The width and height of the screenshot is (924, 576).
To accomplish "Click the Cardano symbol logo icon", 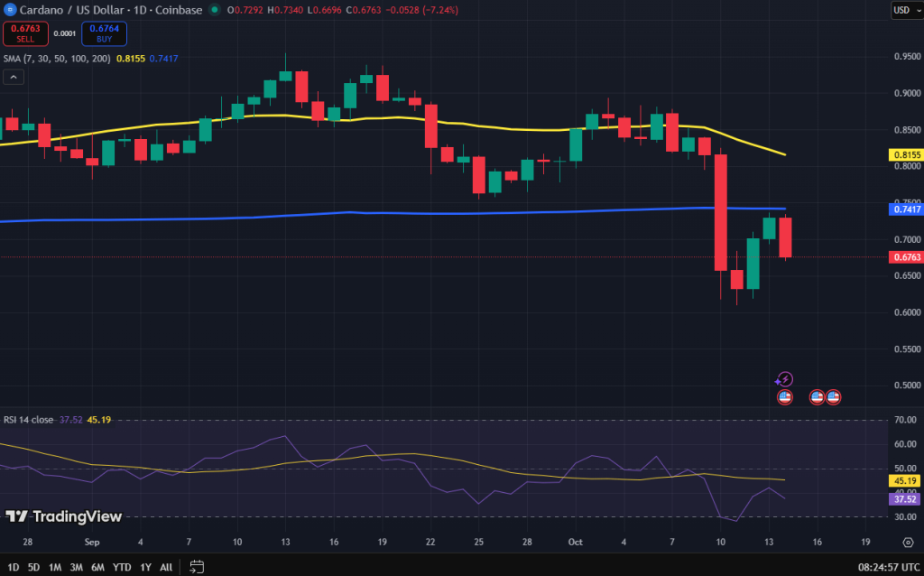I will pos(9,10).
